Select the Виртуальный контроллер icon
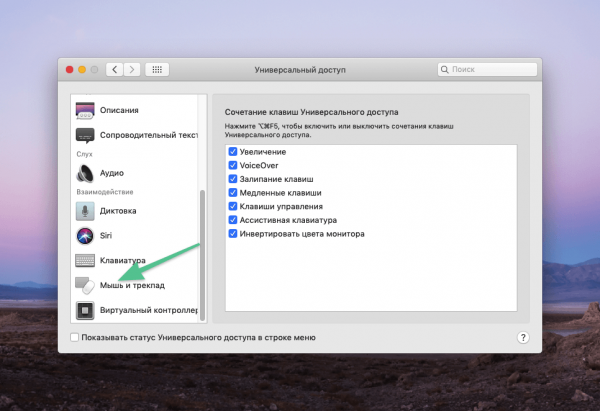Screen dimensions: 600x411 click(85, 310)
